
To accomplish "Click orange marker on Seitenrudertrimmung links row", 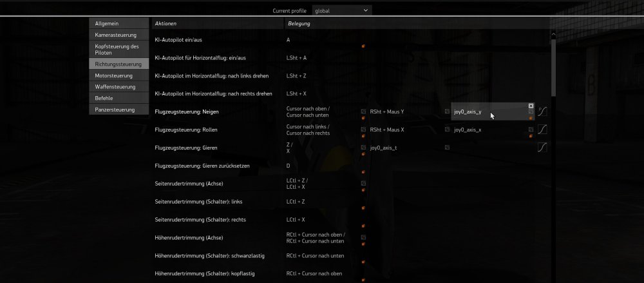I will [363, 209].
